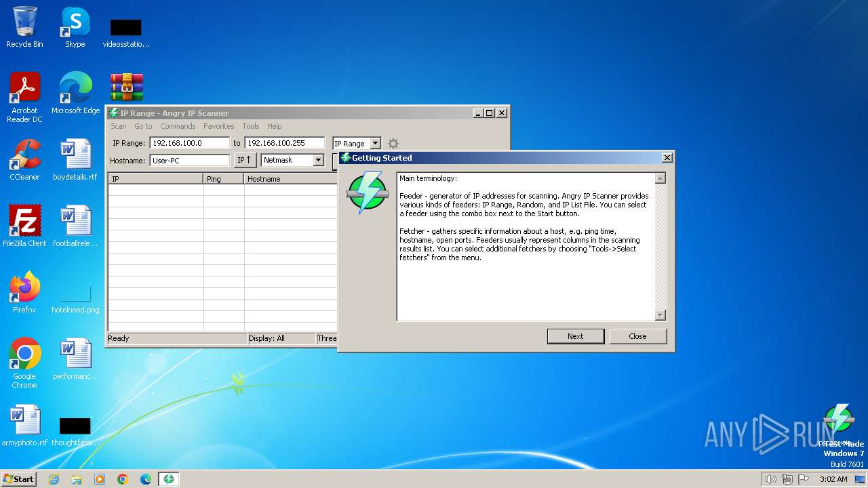Open the Recycle Bin desktop icon

tap(24, 27)
